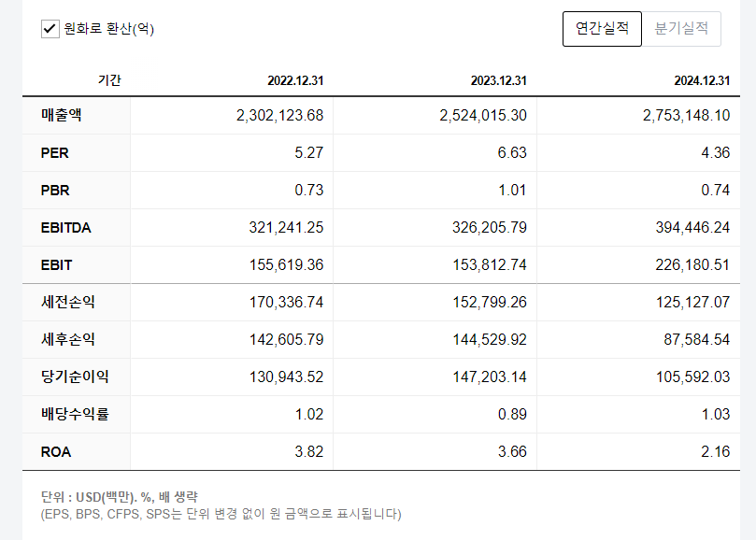Image resolution: width=756 pixels, height=540 pixels.
Task: Uncheck the 원화로 환산(억) checkbox
Action: click(x=50, y=29)
